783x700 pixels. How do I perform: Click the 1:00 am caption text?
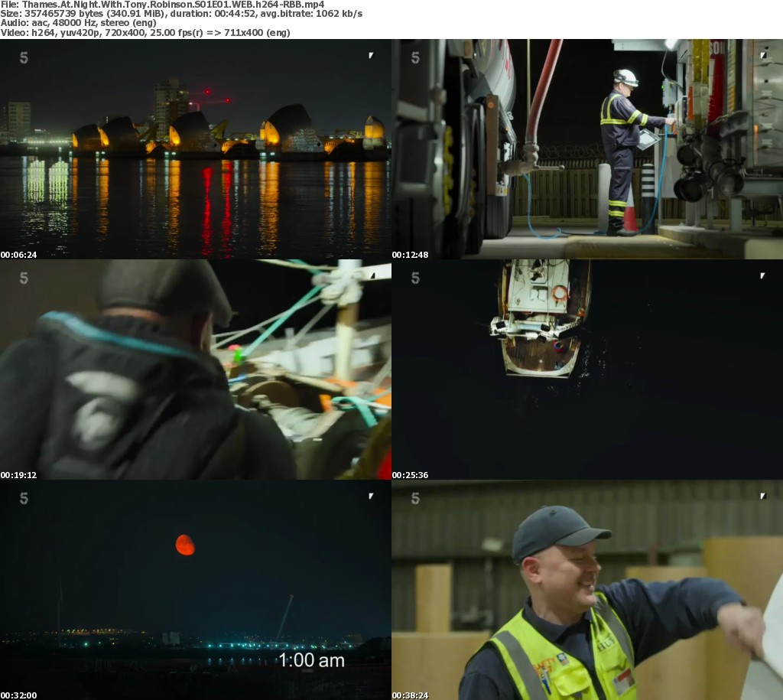[310, 659]
